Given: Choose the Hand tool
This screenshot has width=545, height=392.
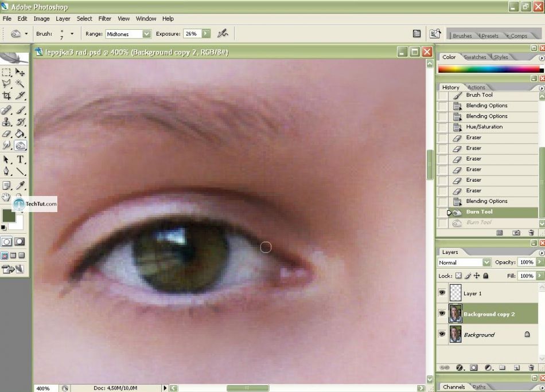Looking at the screenshot, I should 6,197.
